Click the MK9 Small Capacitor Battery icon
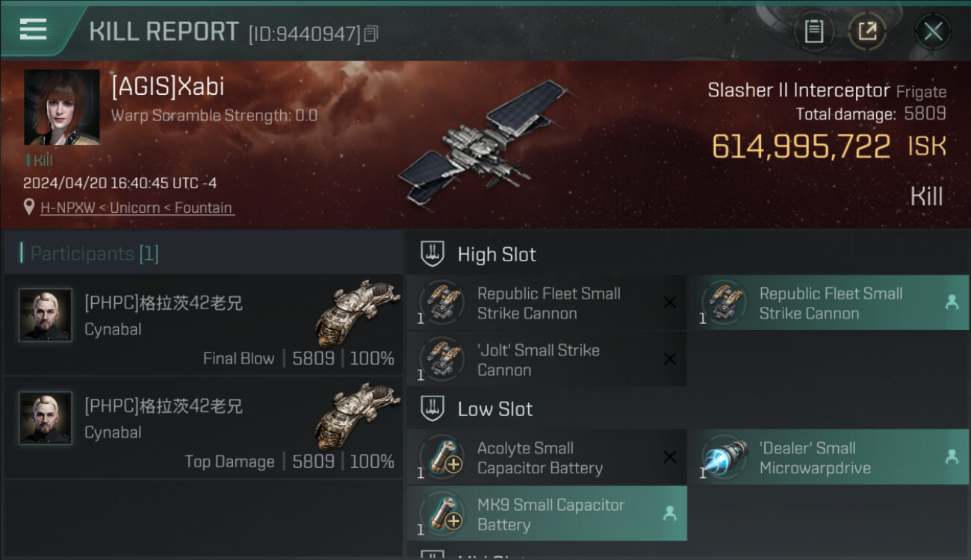971x560 pixels. 441,514
